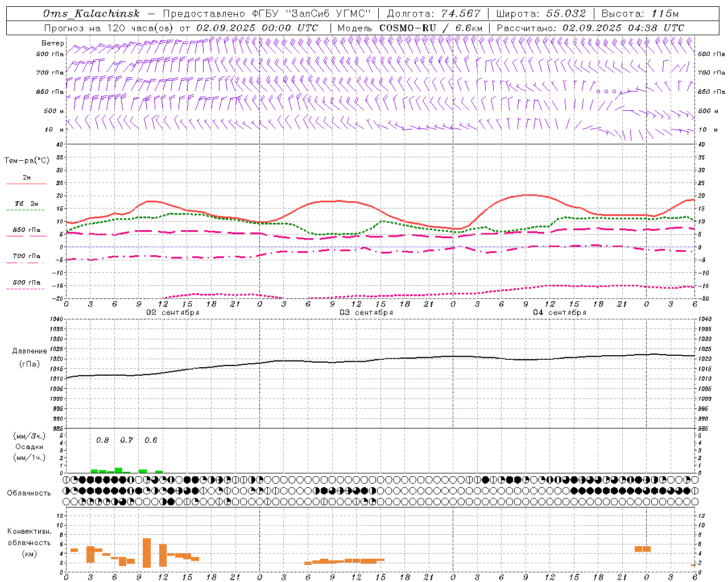Click the (км) unit label of convective cloudiness

pyautogui.click(x=29, y=553)
